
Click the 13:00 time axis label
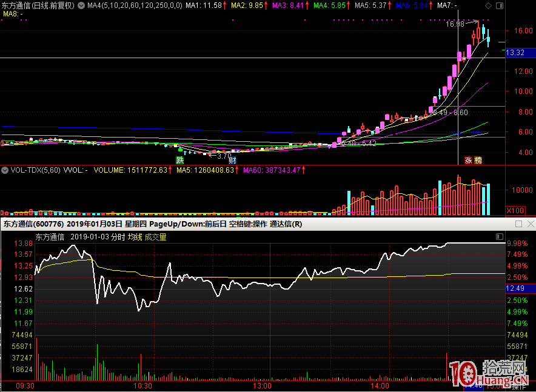click(262, 386)
